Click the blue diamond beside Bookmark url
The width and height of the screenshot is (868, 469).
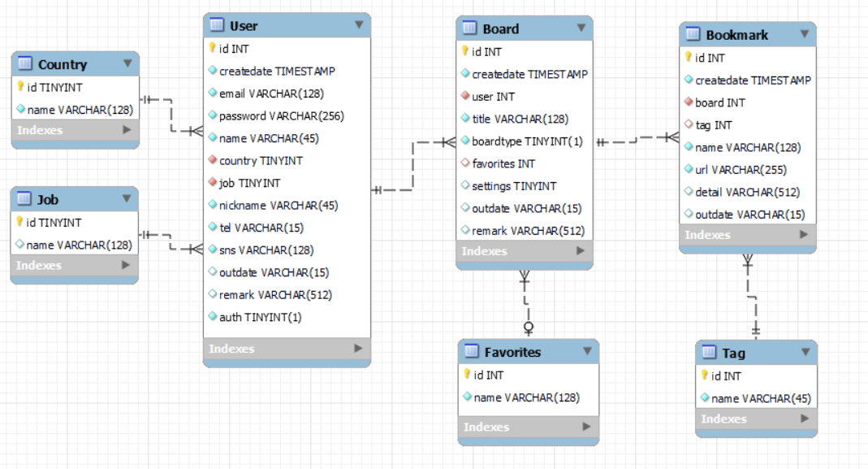pos(689,168)
